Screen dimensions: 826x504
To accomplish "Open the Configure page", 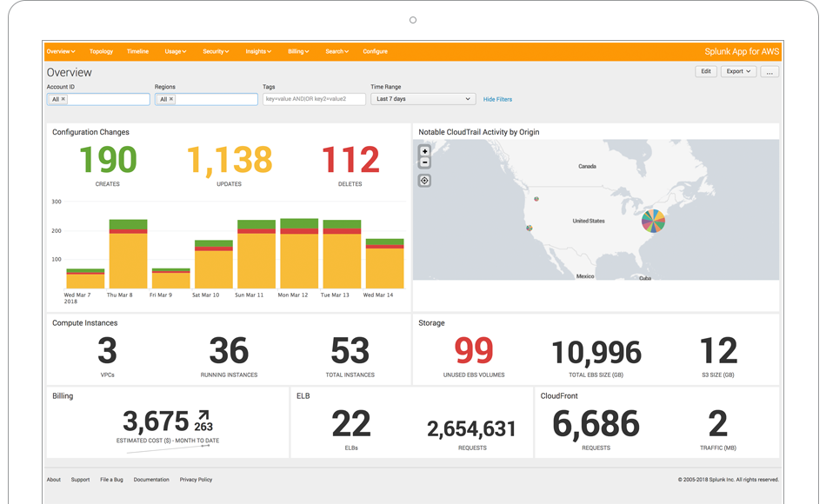I will tap(375, 51).
